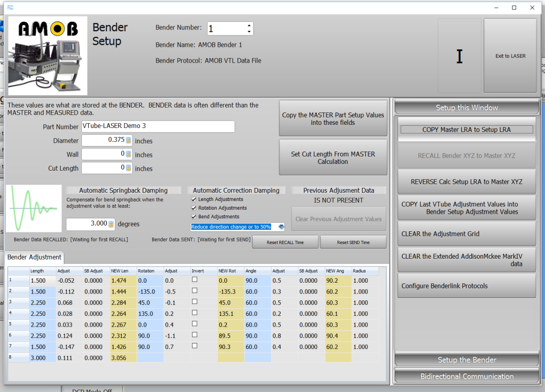This screenshot has height=392, width=545.
Task: Open the correction damping mode dropdown
Action: [x=281, y=227]
